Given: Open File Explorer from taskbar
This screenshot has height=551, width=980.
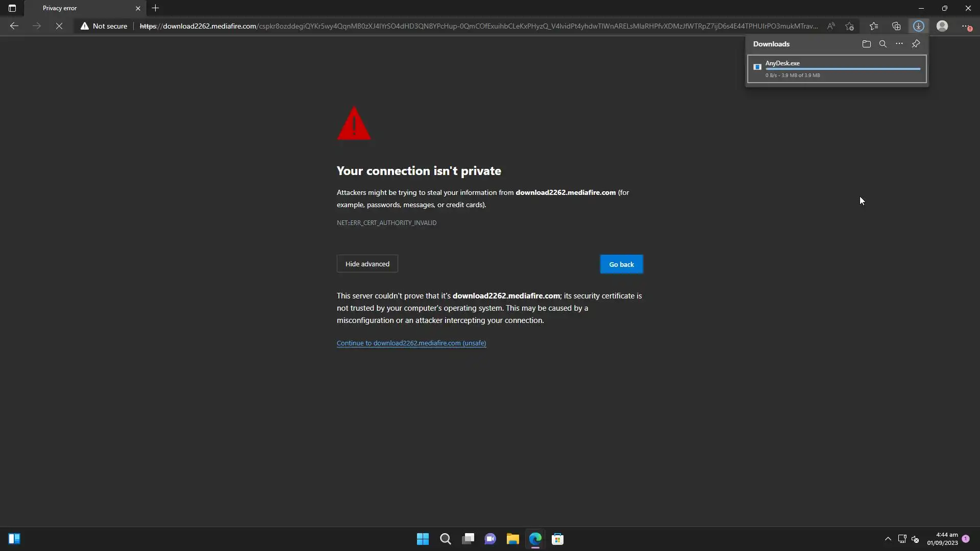Looking at the screenshot, I should [512, 539].
